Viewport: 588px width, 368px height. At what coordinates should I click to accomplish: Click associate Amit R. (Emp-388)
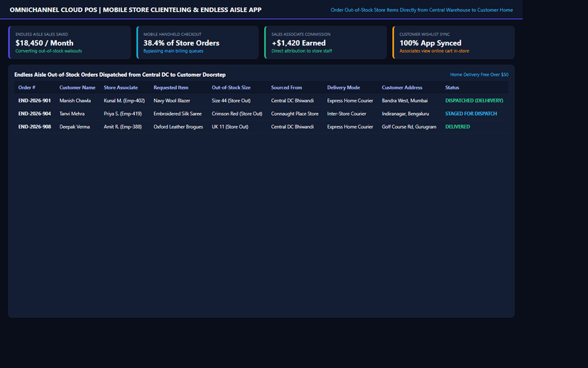(x=123, y=126)
